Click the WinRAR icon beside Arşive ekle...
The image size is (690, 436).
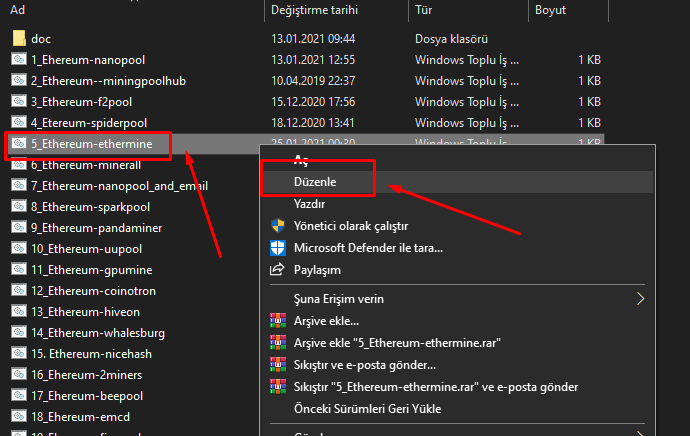click(x=278, y=321)
